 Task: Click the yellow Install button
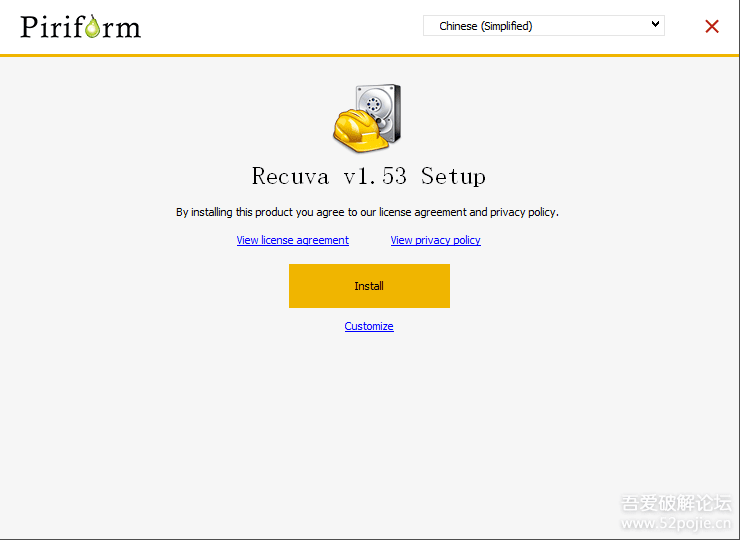pyautogui.click(x=369, y=286)
